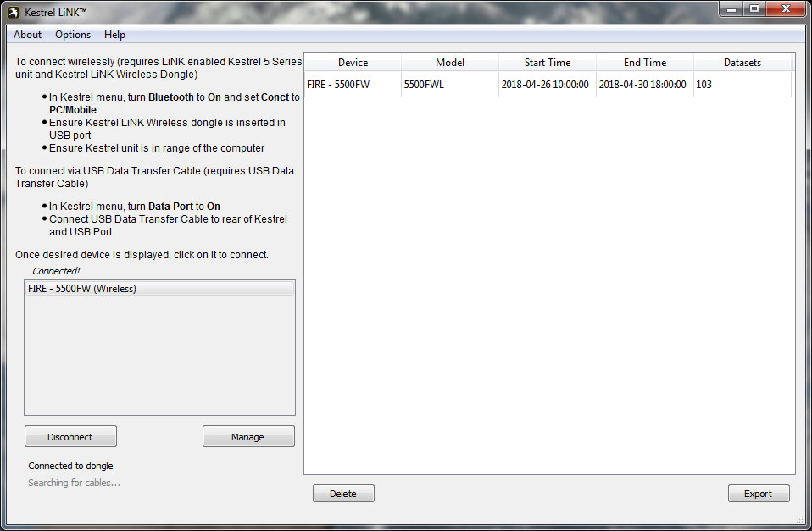Click the Start Time column header
This screenshot has height=531, width=812.
pyautogui.click(x=548, y=62)
